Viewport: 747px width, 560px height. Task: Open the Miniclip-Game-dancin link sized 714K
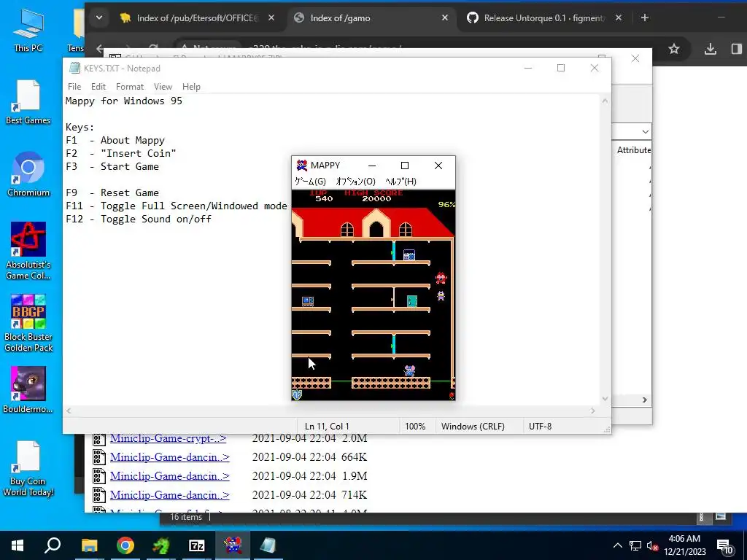tap(169, 495)
